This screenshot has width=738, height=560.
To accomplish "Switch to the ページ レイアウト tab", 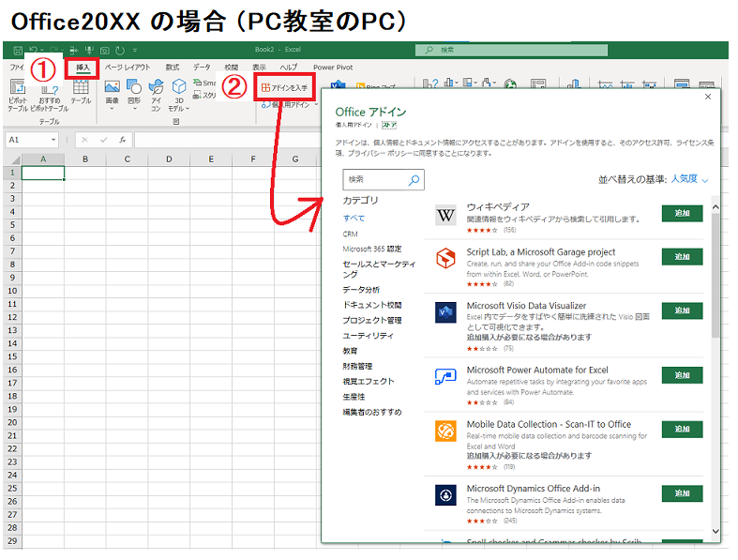I will (x=128, y=68).
